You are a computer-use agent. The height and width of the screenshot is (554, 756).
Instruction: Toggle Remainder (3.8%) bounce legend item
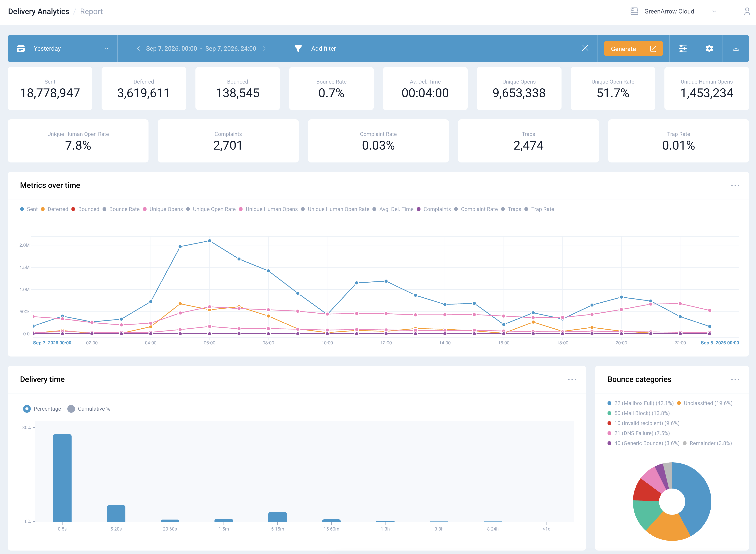pyautogui.click(x=707, y=443)
